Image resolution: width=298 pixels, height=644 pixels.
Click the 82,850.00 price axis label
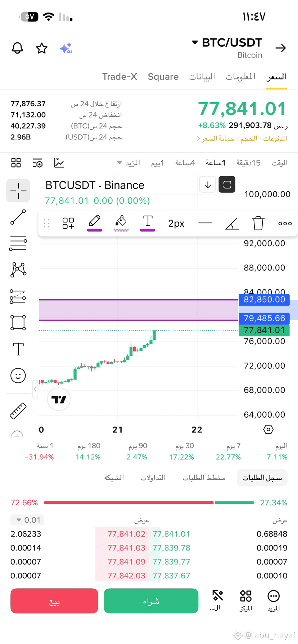tap(264, 300)
